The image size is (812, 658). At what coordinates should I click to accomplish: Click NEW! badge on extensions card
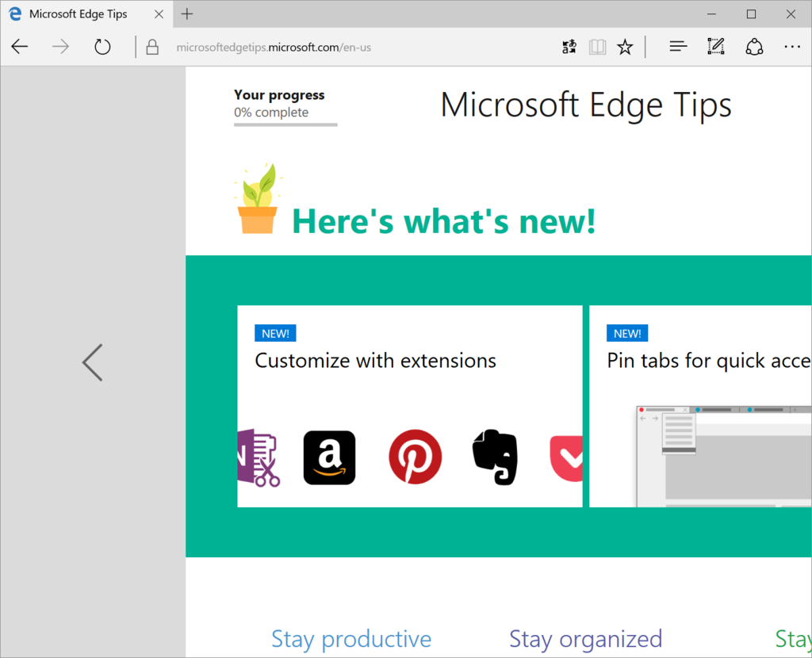275,334
